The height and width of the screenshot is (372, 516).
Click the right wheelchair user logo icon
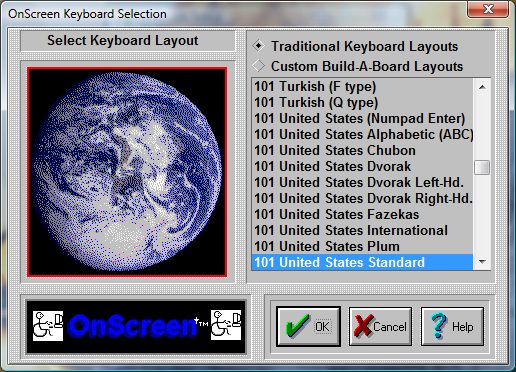pos(226,325)
